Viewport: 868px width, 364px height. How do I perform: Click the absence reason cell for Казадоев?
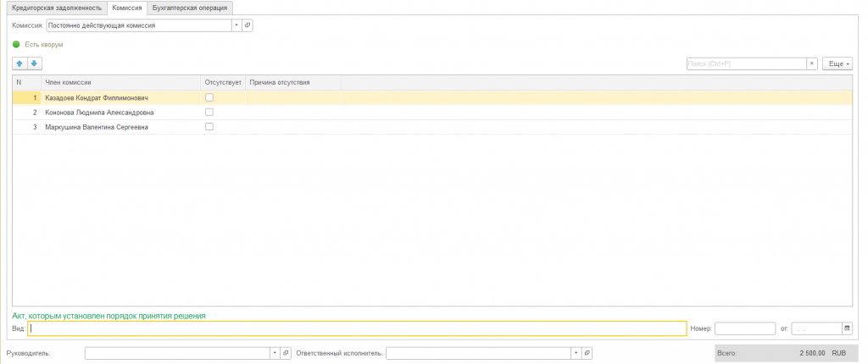coord(292,98)
